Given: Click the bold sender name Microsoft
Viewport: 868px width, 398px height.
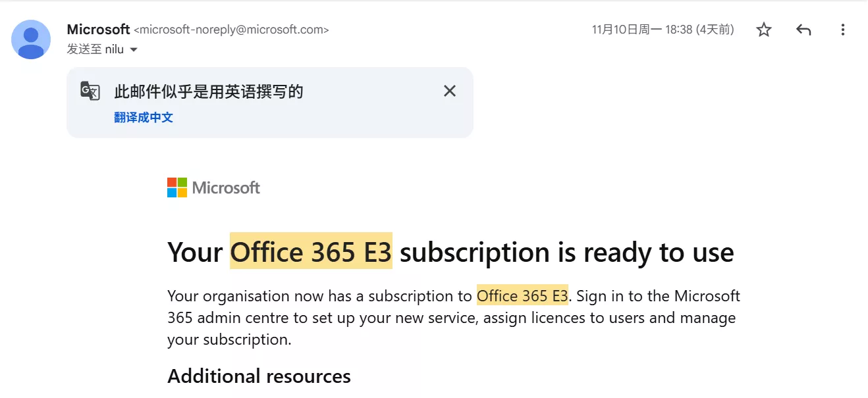Looking at the screenshot, I should 98,30.
